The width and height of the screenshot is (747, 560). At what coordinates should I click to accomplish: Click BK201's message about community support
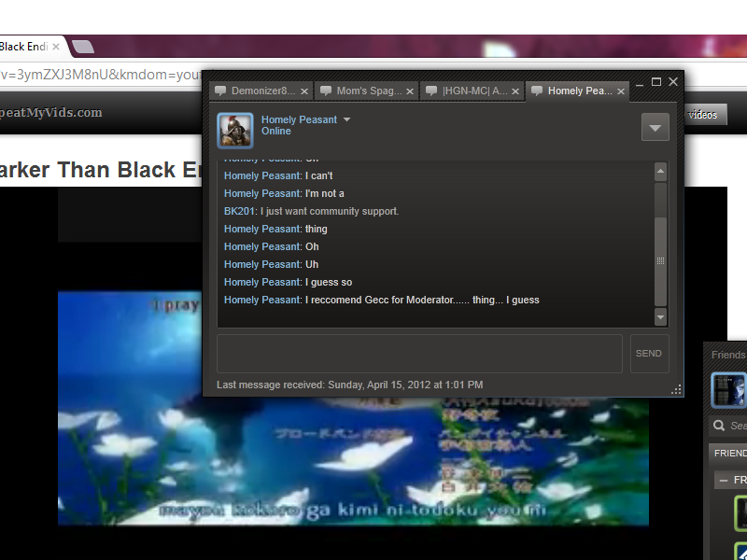point(312,211)
